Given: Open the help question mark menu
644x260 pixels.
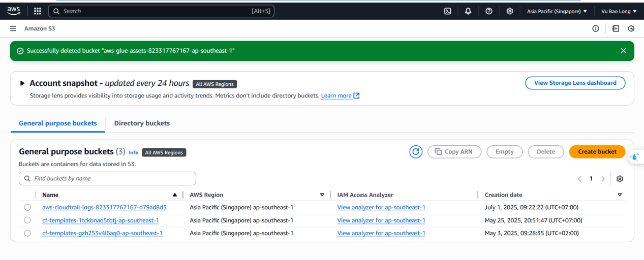Looking at the screenshot, I should point(489,11).
